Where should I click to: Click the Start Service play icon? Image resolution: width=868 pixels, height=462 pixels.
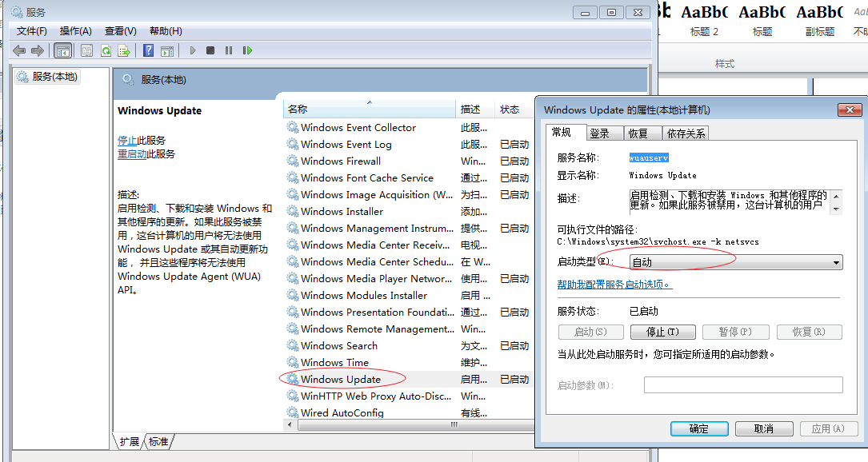click(x=193, y=50)
